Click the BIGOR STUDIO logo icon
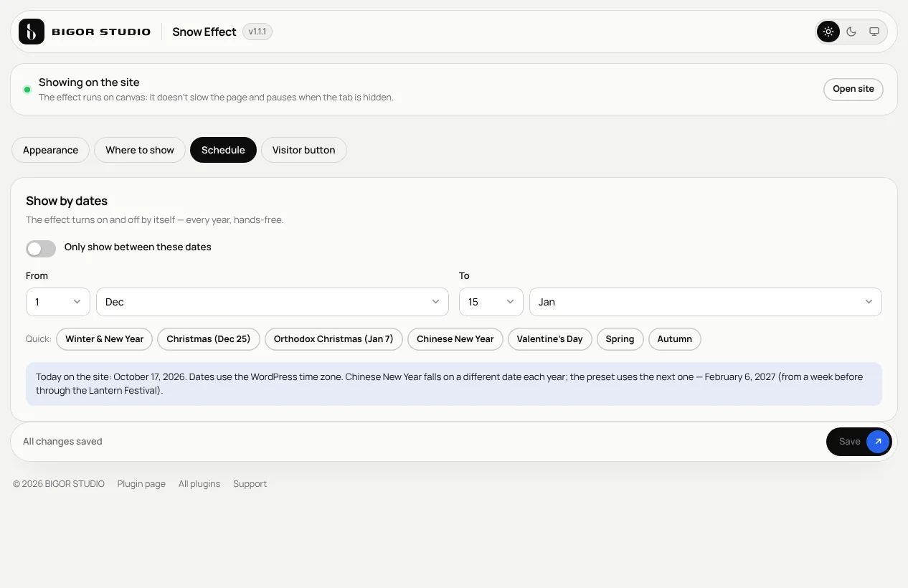 [x=32, y=32]
